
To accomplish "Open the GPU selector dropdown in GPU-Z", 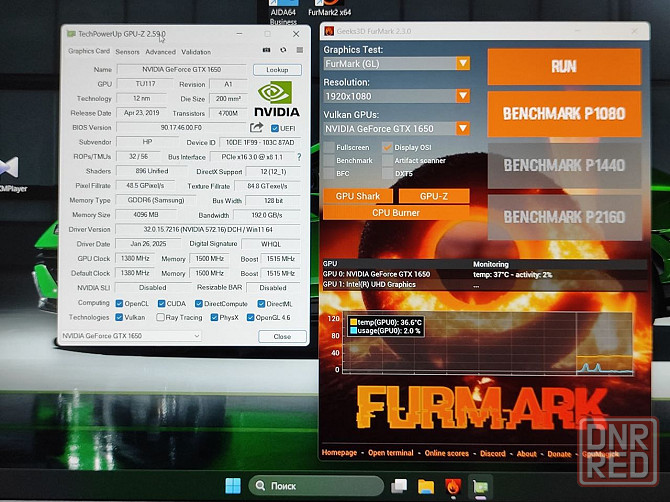I will [130, 336].
